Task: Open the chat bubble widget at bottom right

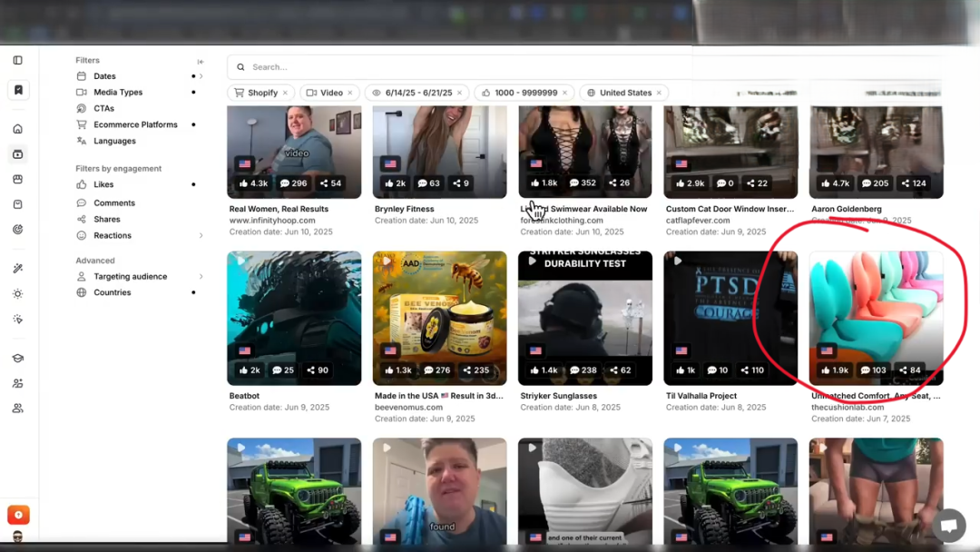Action: pyautogui.click(x=949, y=526)
